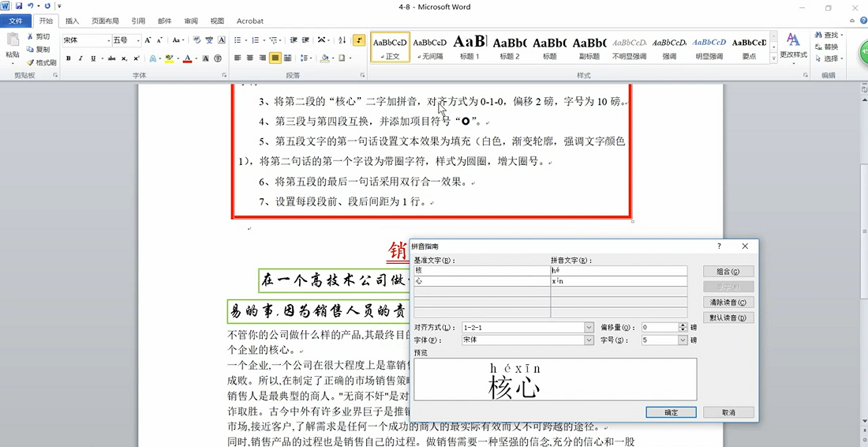Viewport: 868px width, 447px height.
Task: Click the font color red A swatch
Action: point(188,58)
